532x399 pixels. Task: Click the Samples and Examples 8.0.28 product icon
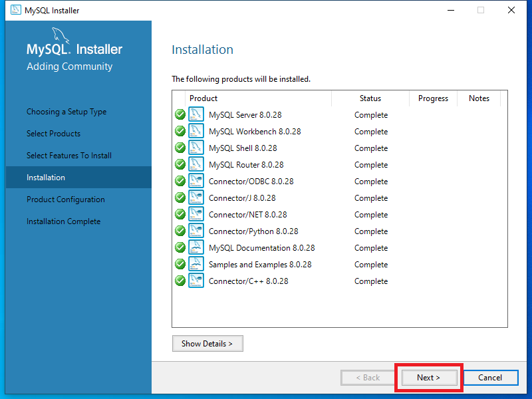point(196,264)
